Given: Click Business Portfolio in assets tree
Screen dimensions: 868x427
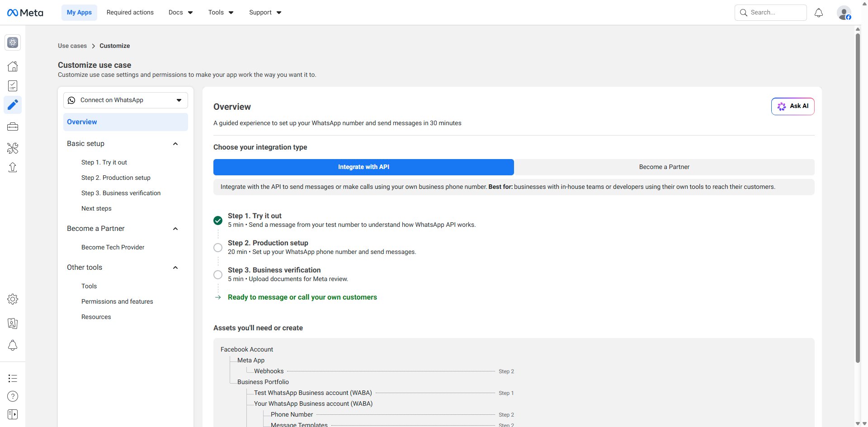Looking at the screenshot, I should click(263, 382).
